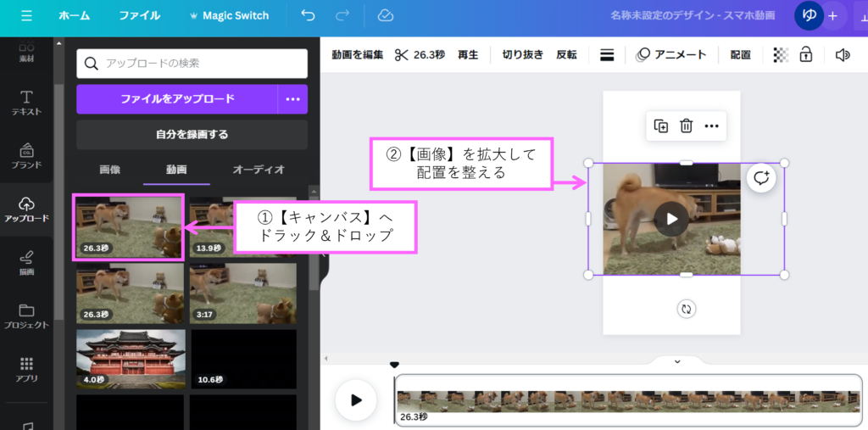Viewport: 868px width, 430px height.
Task: Click the ファイルをアップロード button
Action: (x=177, y=99)
